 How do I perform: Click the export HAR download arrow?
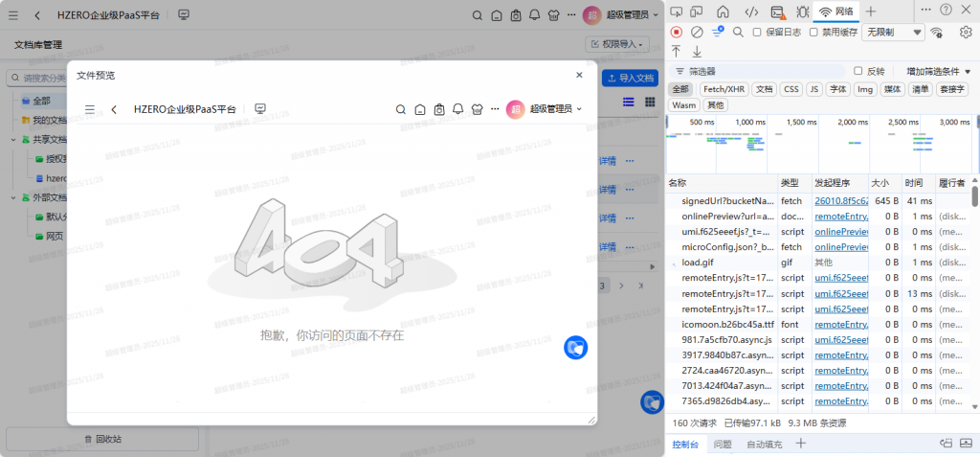(697, 51)
